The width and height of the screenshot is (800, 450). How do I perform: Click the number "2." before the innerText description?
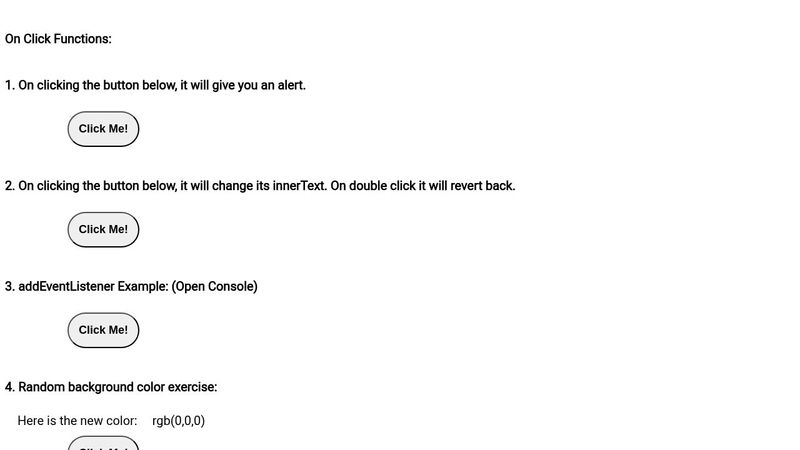[x=10, y=186]
